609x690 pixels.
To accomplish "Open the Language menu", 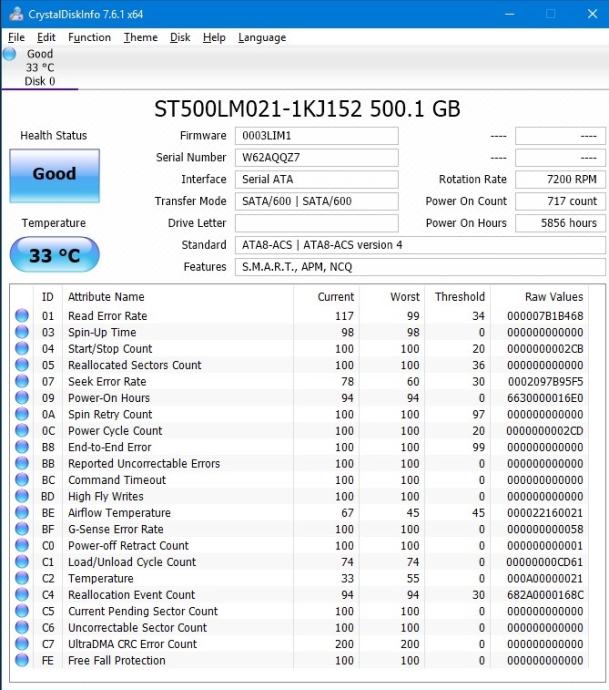I will click(262, 37).
